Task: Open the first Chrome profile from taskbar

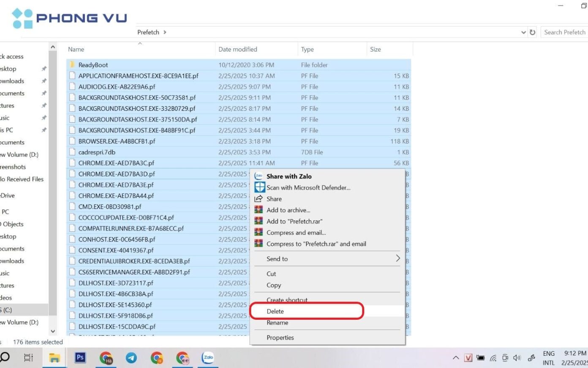Action: coord(106,357)
